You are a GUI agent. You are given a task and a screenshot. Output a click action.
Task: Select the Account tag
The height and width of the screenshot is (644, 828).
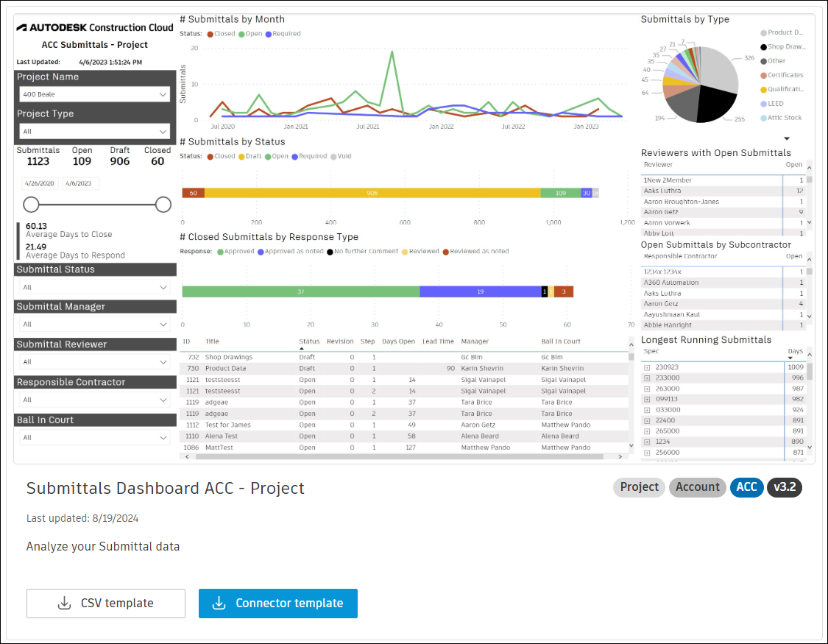(x=697, y=486)
